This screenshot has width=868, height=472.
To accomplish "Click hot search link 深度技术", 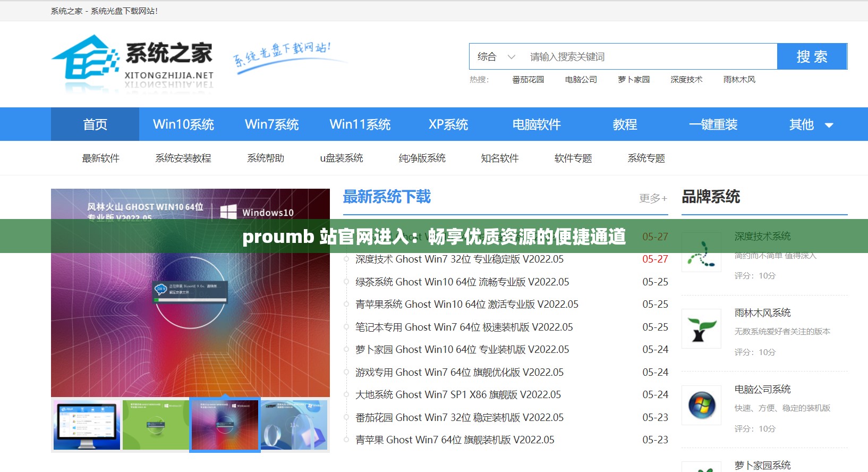I will click(686, 79).
